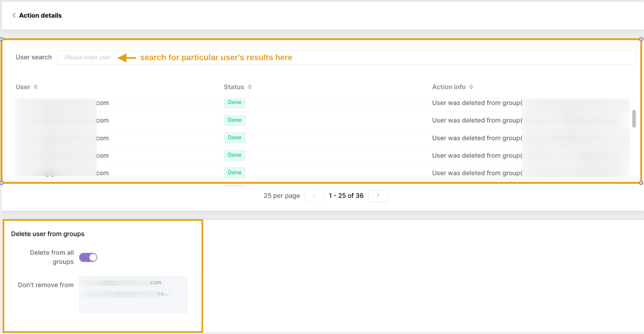Viewport: 644px width, 334px height.
Task: Click the purple toggle beside Delete from all groups
Action: point(88,257)
